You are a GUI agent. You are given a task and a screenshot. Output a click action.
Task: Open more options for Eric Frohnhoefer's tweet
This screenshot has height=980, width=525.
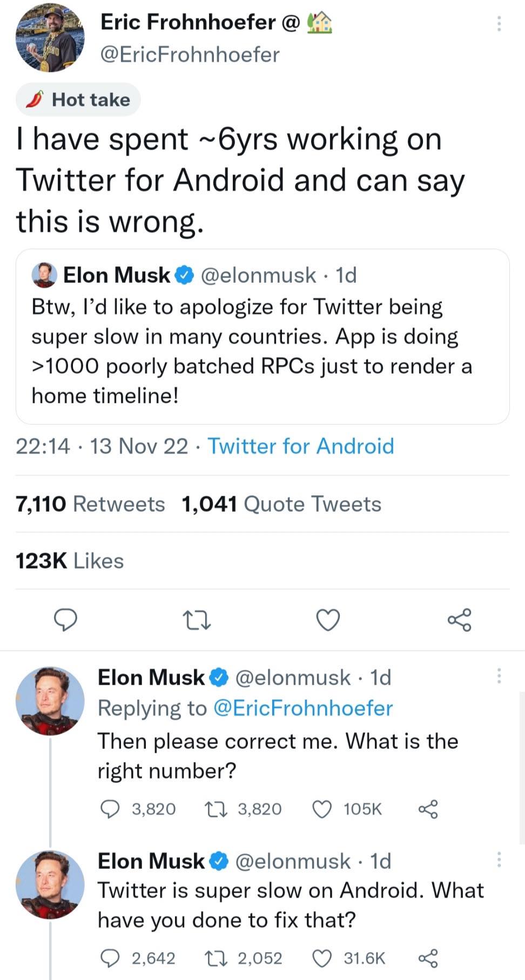click(x=499, y=23)
